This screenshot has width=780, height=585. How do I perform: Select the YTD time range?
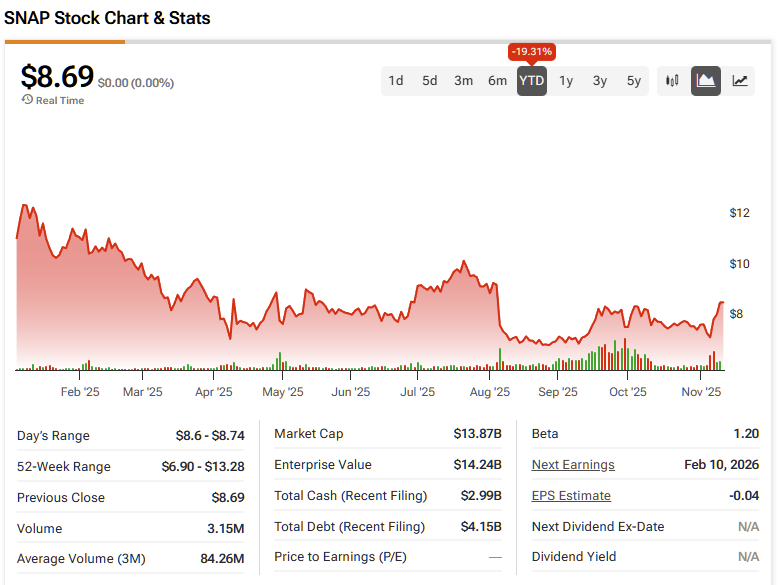point(532,81)
